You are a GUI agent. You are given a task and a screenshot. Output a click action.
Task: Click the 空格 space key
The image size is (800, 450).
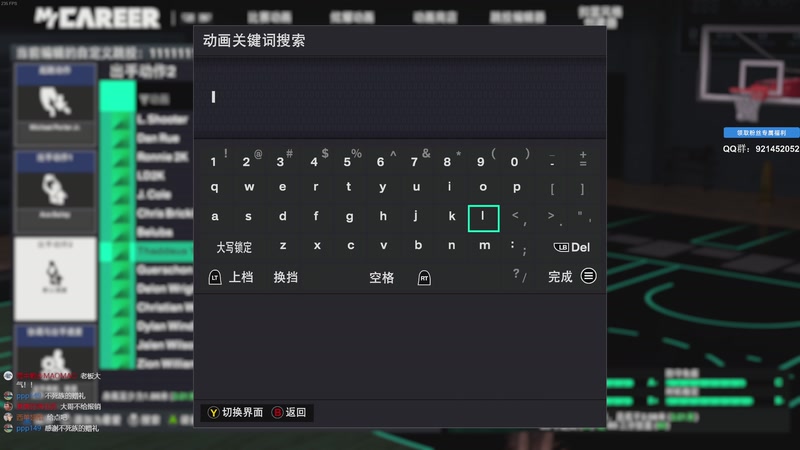pos(382,278)
